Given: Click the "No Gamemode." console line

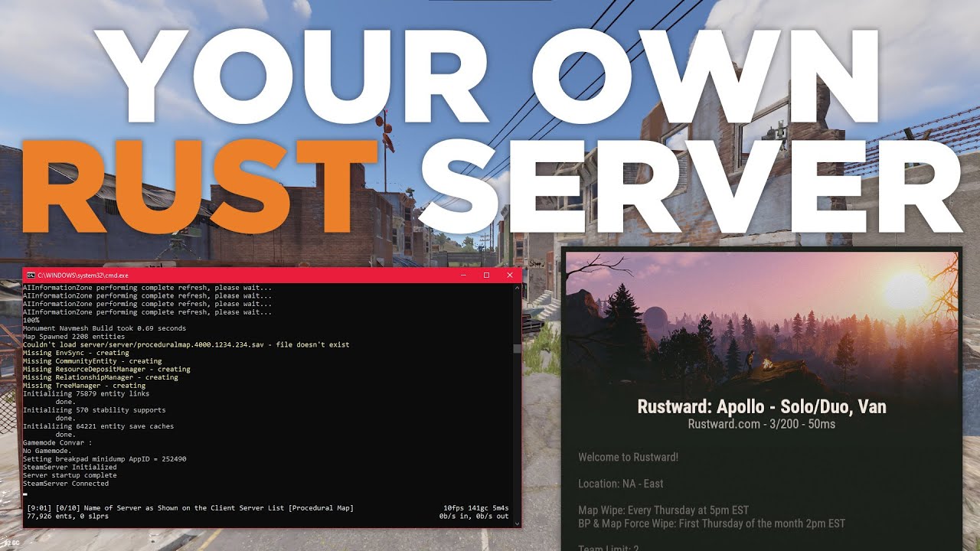Looking at the screenshot, I should [47, 451].
